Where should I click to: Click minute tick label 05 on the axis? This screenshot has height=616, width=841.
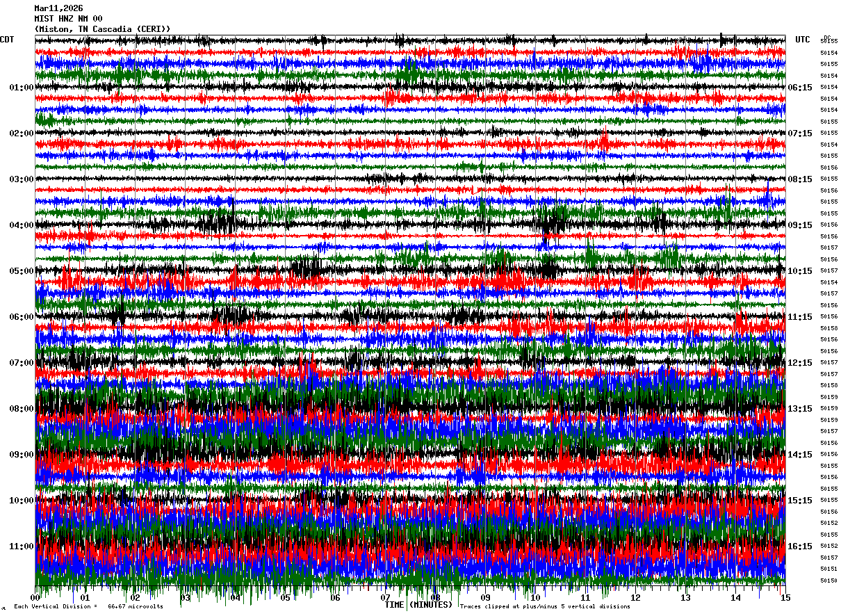[286, 598]
